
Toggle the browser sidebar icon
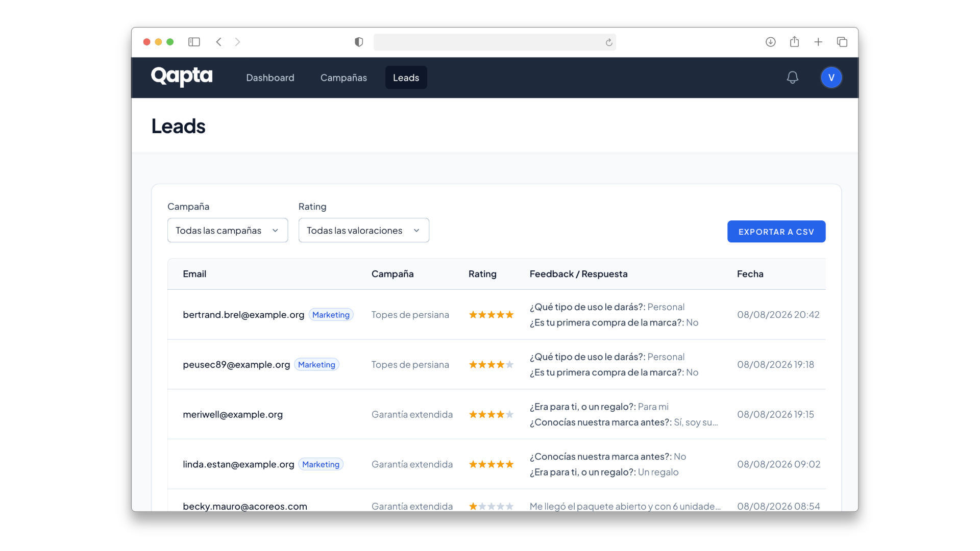[194, 42]
